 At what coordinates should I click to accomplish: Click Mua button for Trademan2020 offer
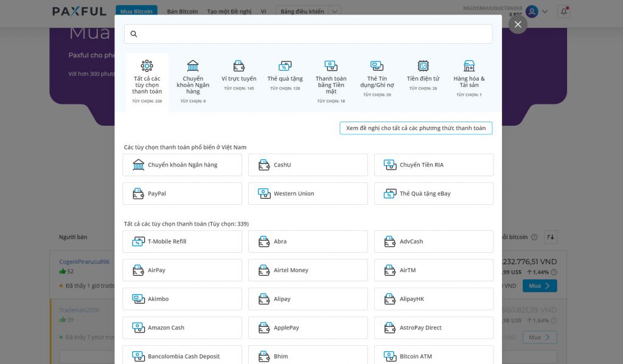click(540, 337)
